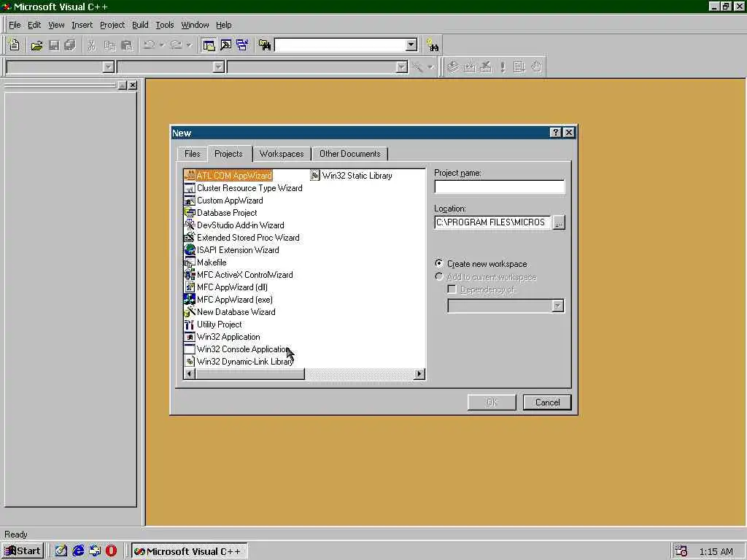Switch to the Workspaces tab
This screenshot has width=747, height=560.
(x=282, y=154)
